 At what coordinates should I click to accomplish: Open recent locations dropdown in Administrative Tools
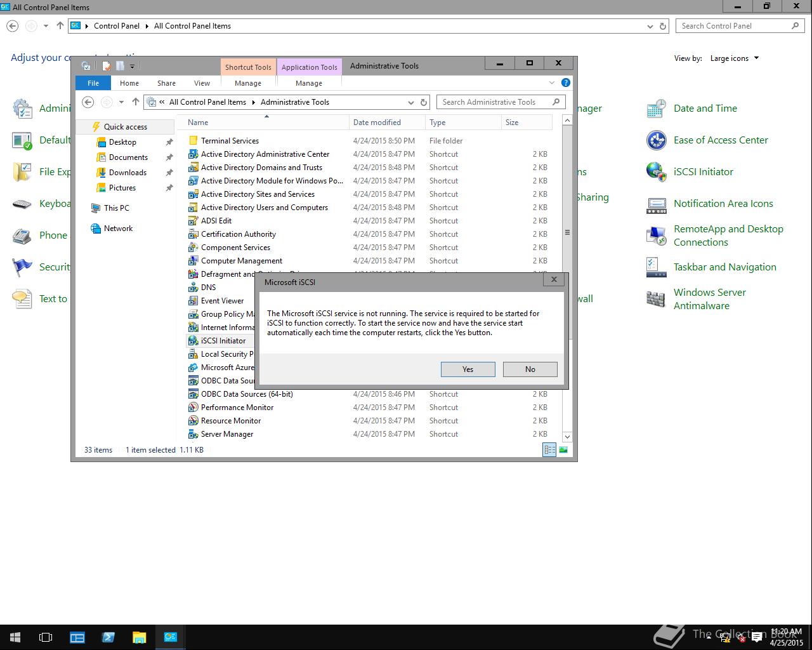(x=121, y=102)
